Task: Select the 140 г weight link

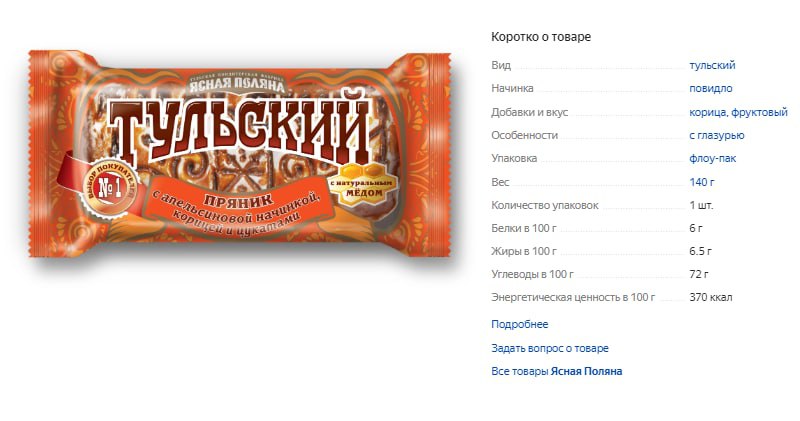Action: [x=702, y=182]
